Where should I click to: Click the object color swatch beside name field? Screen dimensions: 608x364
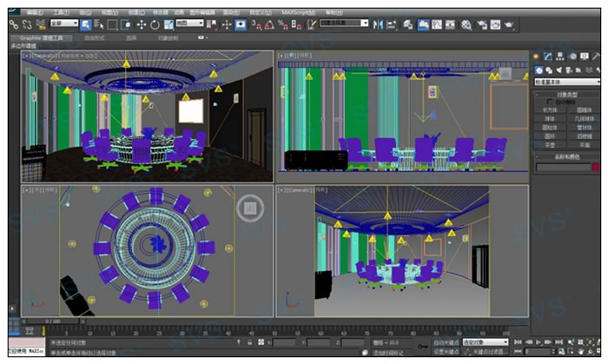tap(596, 167)
